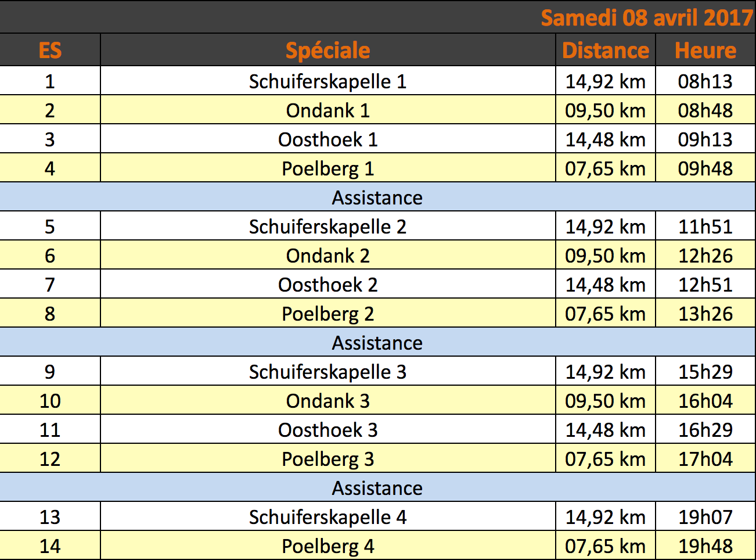Select the Assistance row after stage 4
Screen dimensions: 756x560
tap(377, 197)
